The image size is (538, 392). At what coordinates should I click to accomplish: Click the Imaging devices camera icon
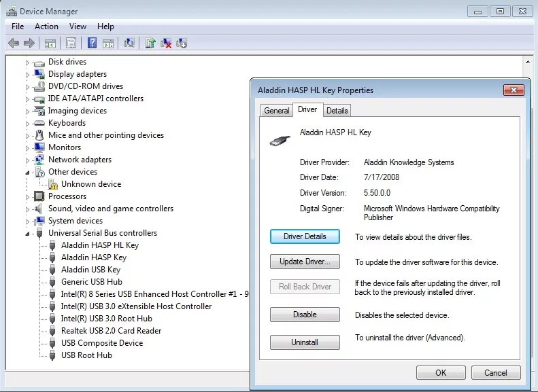point(39,111)
